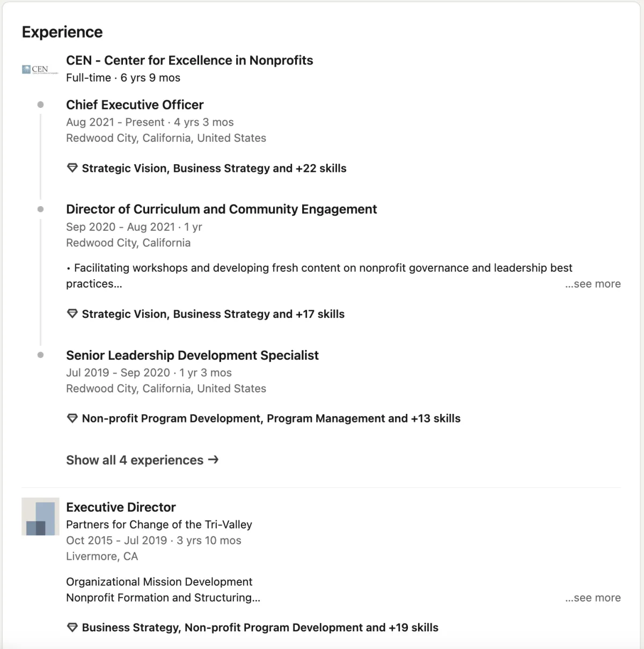This screenshot has width=644, height=649.
Task: Click the Partners for Change logo thumbnail
Action: (40, 516)
